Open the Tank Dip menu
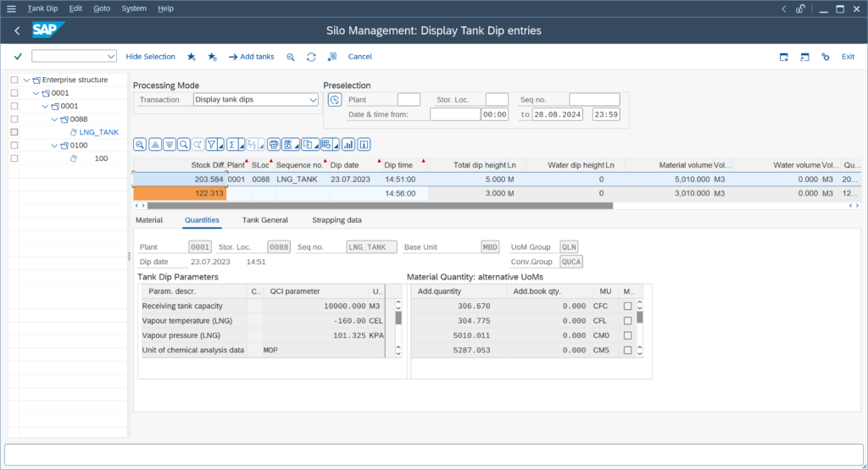This screenshot has width=868, height=470. pyautogui.click(x=42, y=8)
